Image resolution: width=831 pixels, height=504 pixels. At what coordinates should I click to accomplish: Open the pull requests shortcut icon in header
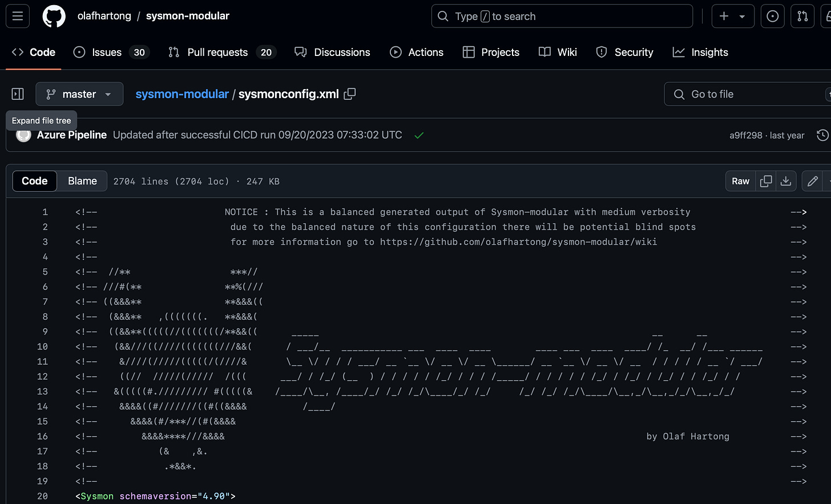coord(802,16)
